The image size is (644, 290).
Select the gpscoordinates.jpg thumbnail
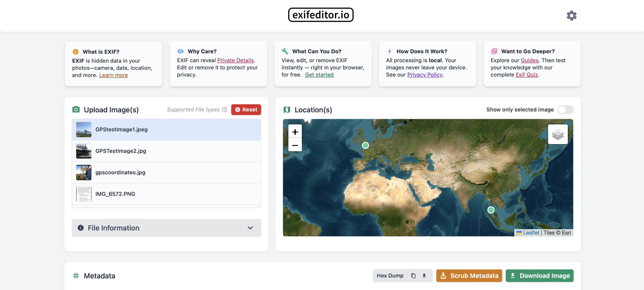point(84,173)
